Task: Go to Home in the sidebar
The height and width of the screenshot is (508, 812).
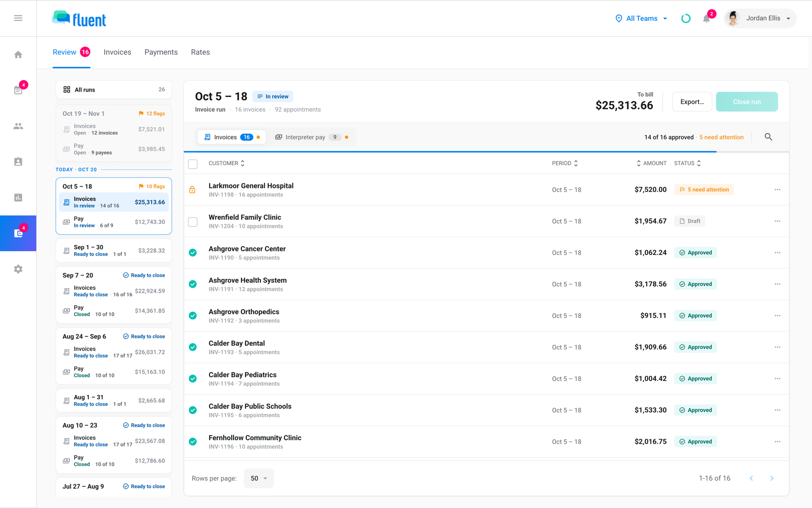Action: click(x=18, y=55)
